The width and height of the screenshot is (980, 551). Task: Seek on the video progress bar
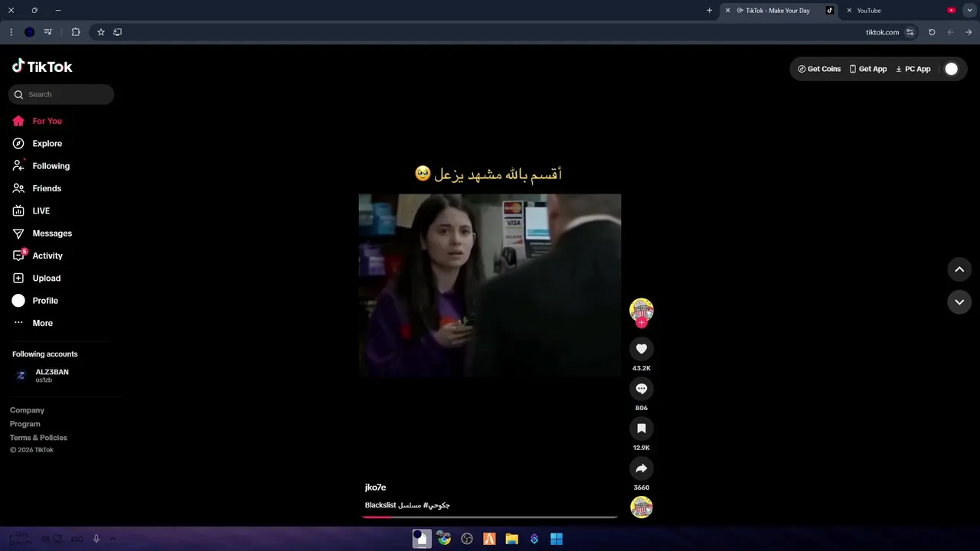coord(490,517)
